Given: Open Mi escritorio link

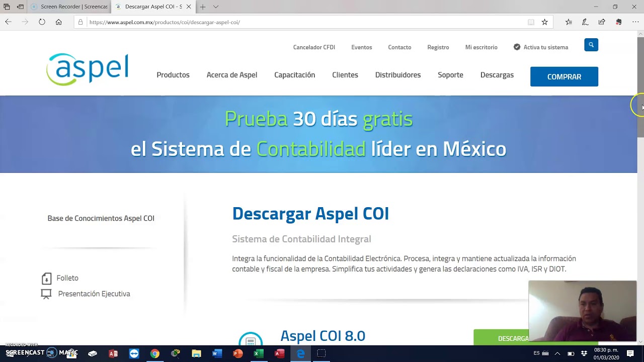Looking at the screenshot, I should point(481,47).
